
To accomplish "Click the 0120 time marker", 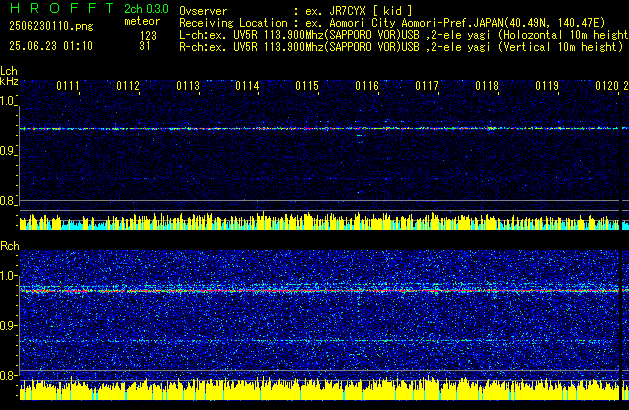I will point(607,86).
